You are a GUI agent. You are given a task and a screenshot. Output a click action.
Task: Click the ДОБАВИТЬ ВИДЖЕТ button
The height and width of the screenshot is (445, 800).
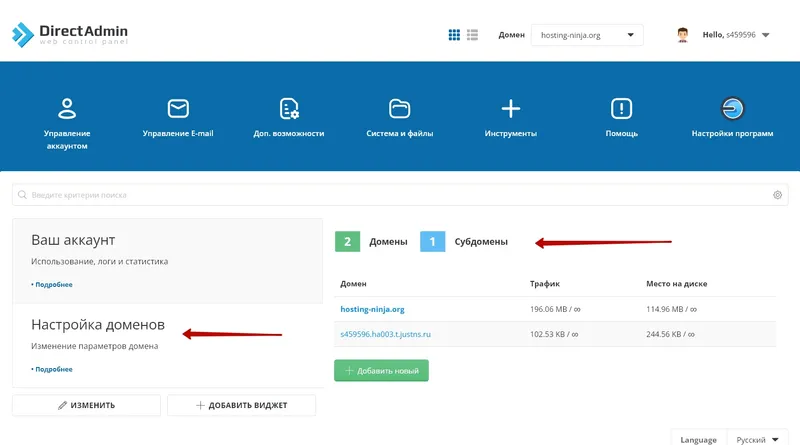tap(241, 405)
